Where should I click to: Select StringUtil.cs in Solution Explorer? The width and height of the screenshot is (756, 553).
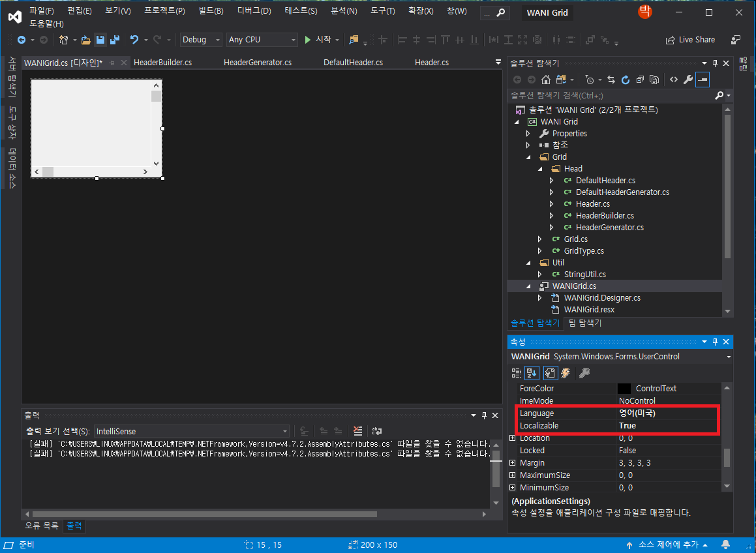click(585, 275)
